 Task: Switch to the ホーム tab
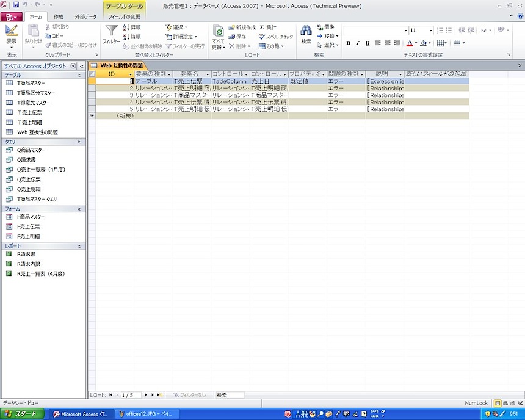coord(36,16)
